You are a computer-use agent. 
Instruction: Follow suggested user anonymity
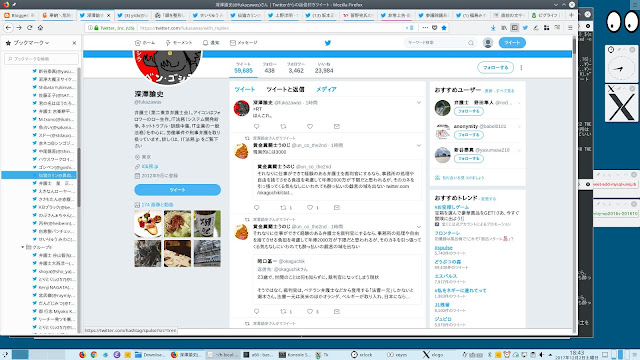[469, 135]
